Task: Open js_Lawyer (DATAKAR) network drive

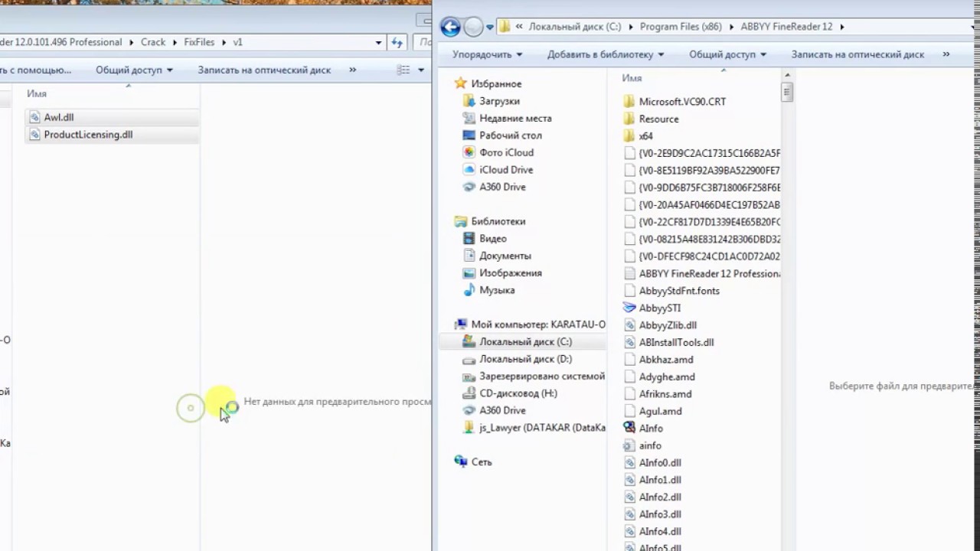Action: coord(542,428)
